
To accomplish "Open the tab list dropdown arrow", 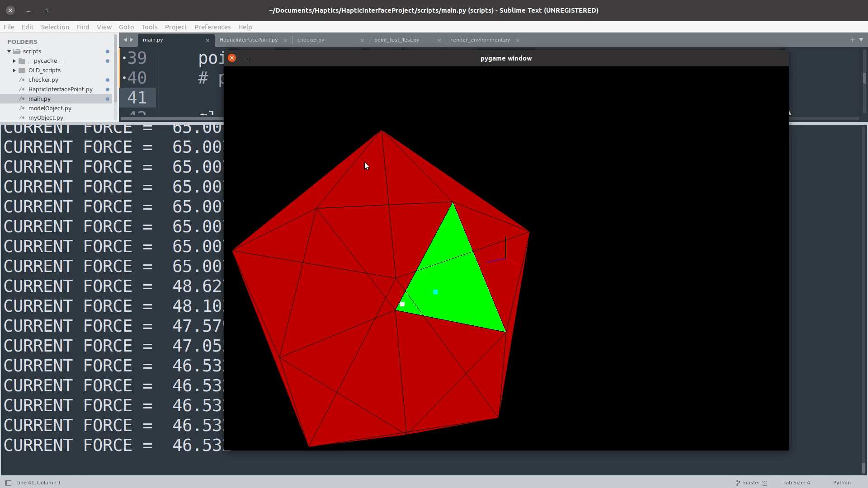I will point(861,40).
